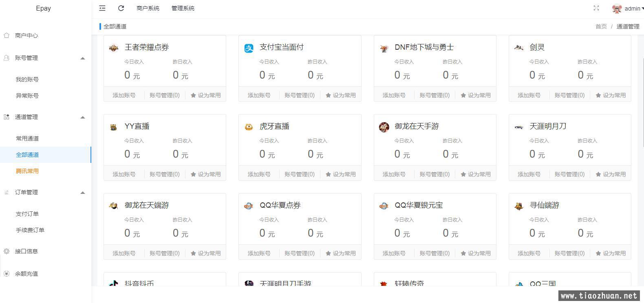The image size is (644, 303).
Task: Click 添加账号 on YY直播 card
Action: tap(124, 174)
